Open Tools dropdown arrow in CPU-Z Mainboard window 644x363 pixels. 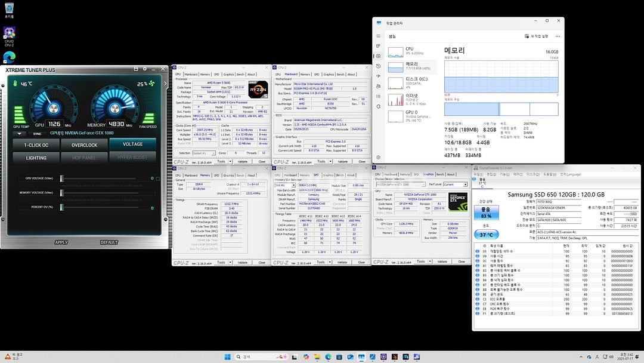[x=330, y=162]
